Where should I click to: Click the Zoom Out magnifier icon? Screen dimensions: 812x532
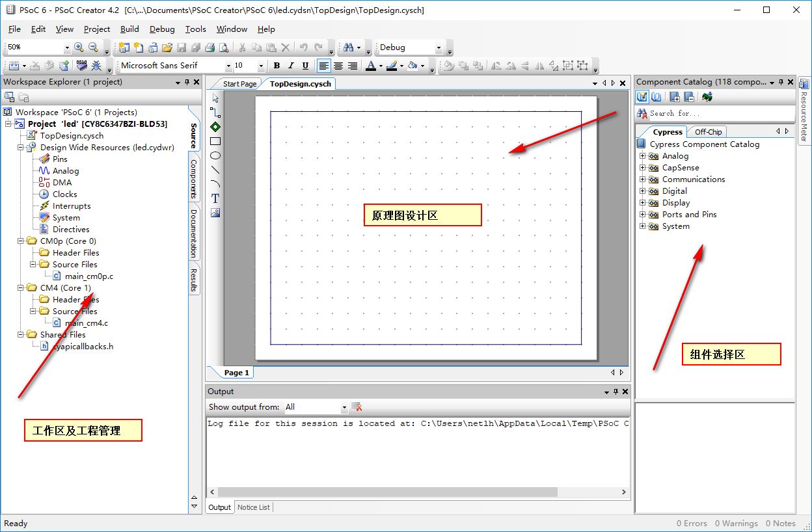93,47
